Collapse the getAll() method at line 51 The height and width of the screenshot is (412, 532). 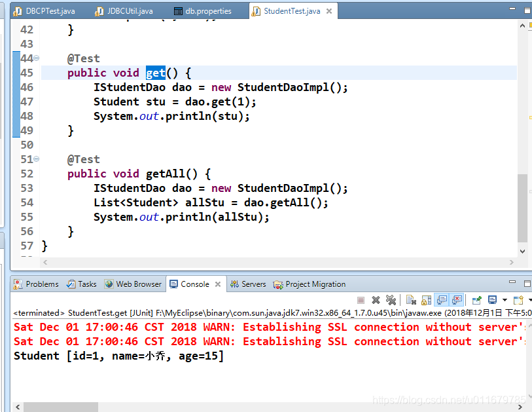[36, 159]
